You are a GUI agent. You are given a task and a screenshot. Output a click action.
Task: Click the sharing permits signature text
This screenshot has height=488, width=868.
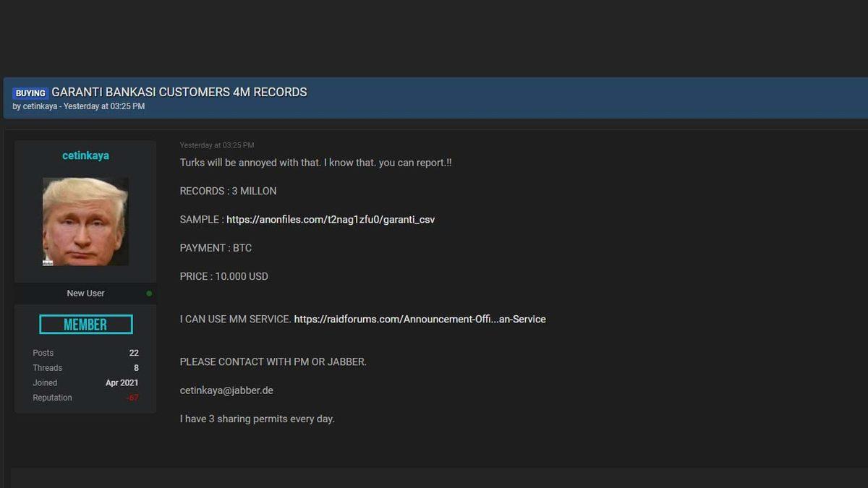point(257,419)
